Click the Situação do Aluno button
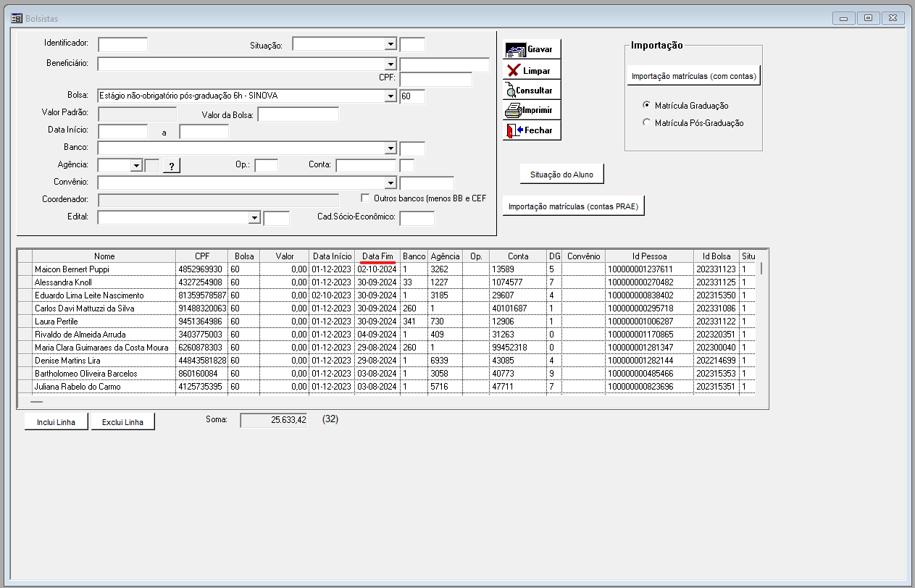The image size is (915, 588). pyautogui.click(x=561, y=175)
